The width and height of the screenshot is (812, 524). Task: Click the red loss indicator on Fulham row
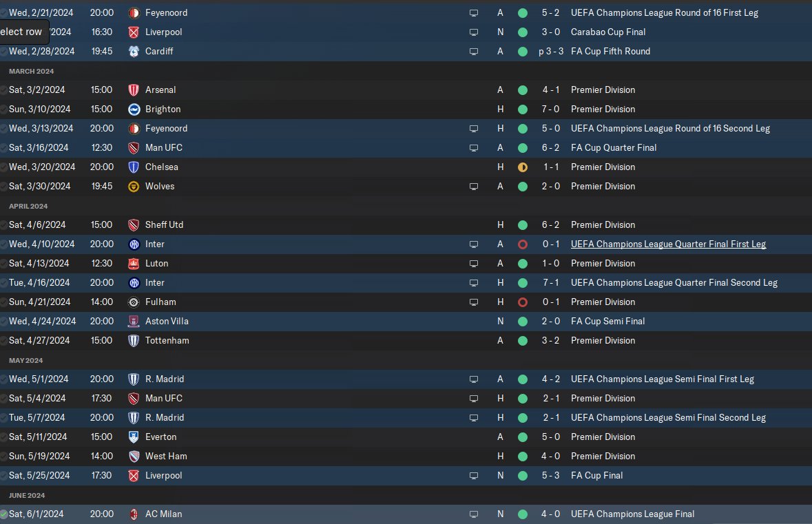(522, 302)
